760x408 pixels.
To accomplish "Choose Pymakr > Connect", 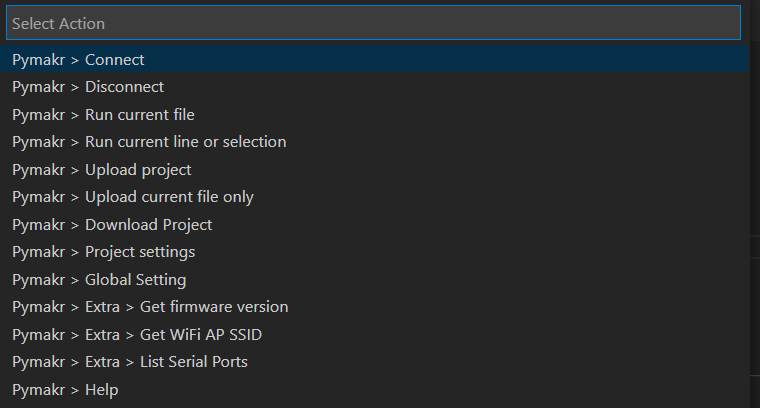I will [78, 60].
